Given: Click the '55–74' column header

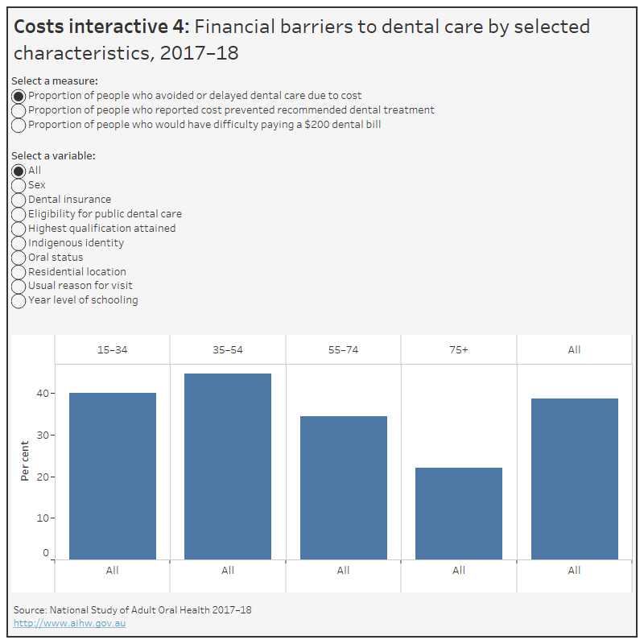Looking at the screenshot, I should pyautogui.click(x=343, y=349).
